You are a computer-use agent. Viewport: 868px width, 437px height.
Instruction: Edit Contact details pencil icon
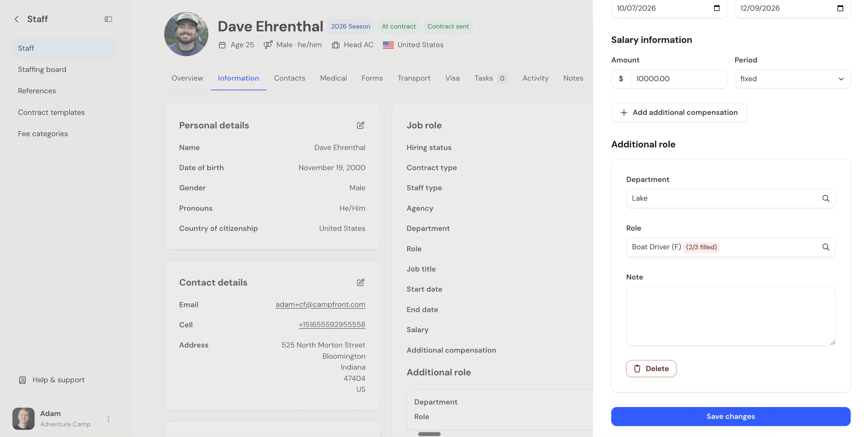pos(361,282)
